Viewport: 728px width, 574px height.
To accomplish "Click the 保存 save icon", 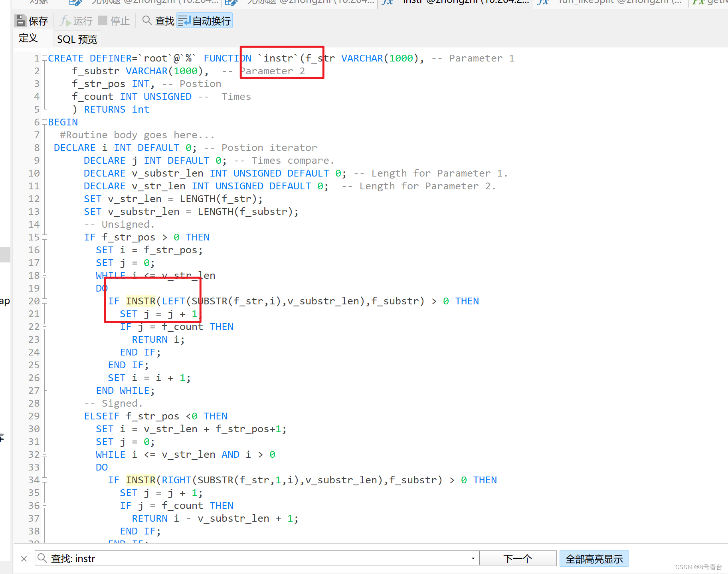I will click(21, 20).
